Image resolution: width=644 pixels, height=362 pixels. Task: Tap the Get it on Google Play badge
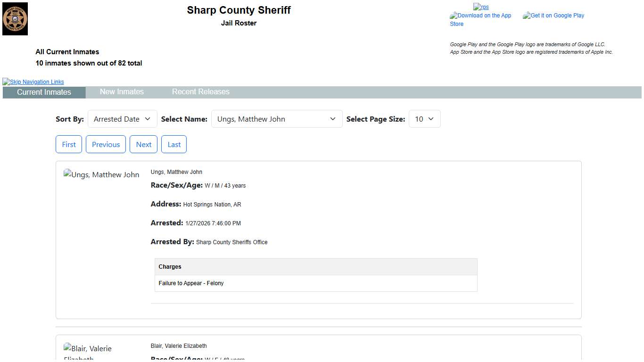[553, 16]
